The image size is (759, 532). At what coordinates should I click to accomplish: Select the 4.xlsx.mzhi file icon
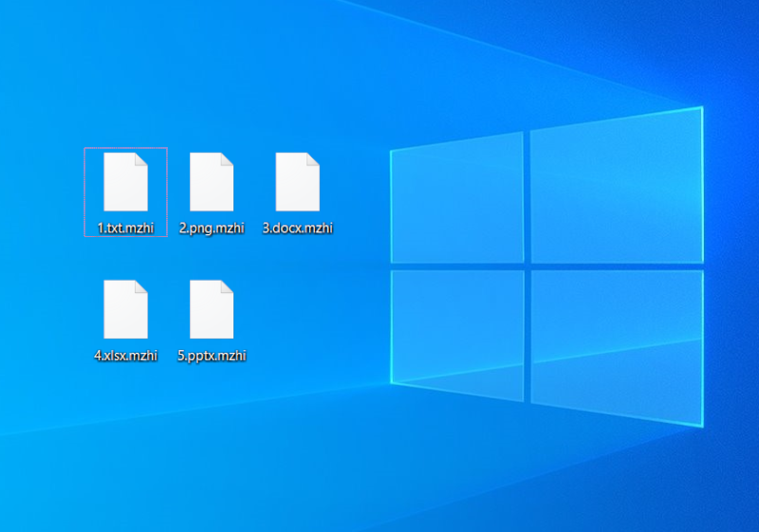125,310
